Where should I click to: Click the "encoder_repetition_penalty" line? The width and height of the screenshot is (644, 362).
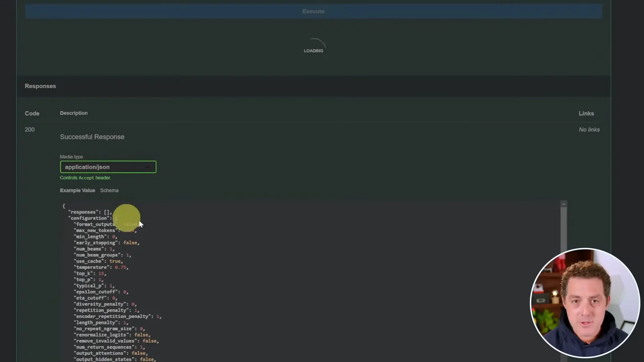click(x=118, y=316)
